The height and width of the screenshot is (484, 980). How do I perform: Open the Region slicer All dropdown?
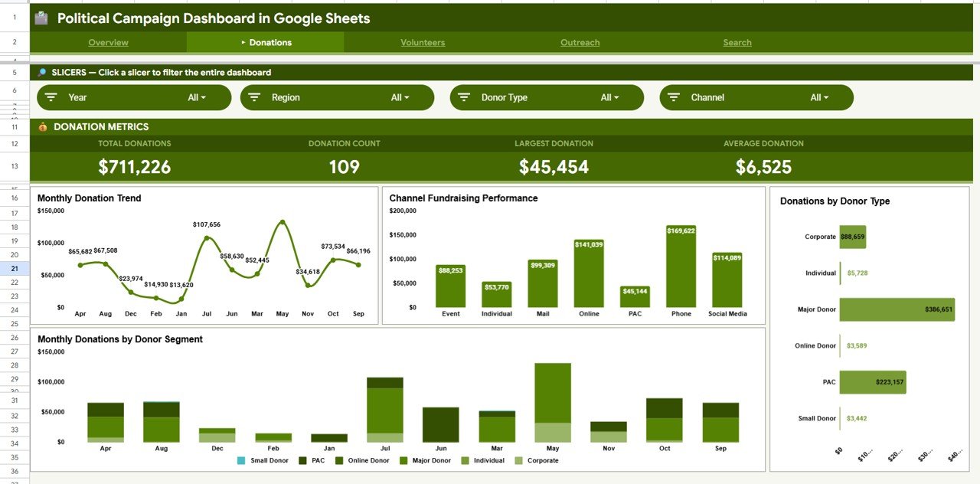click(400, 97)
